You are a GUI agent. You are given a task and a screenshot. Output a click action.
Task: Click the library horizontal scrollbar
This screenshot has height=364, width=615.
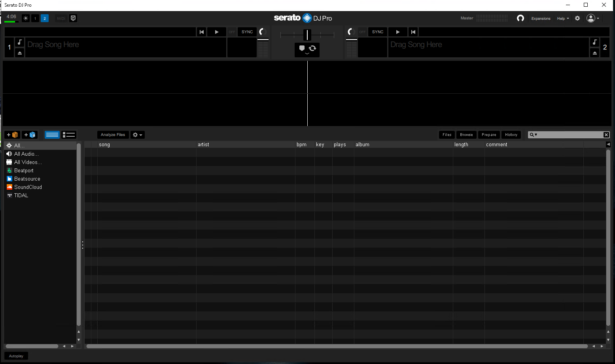click(337, 346)
